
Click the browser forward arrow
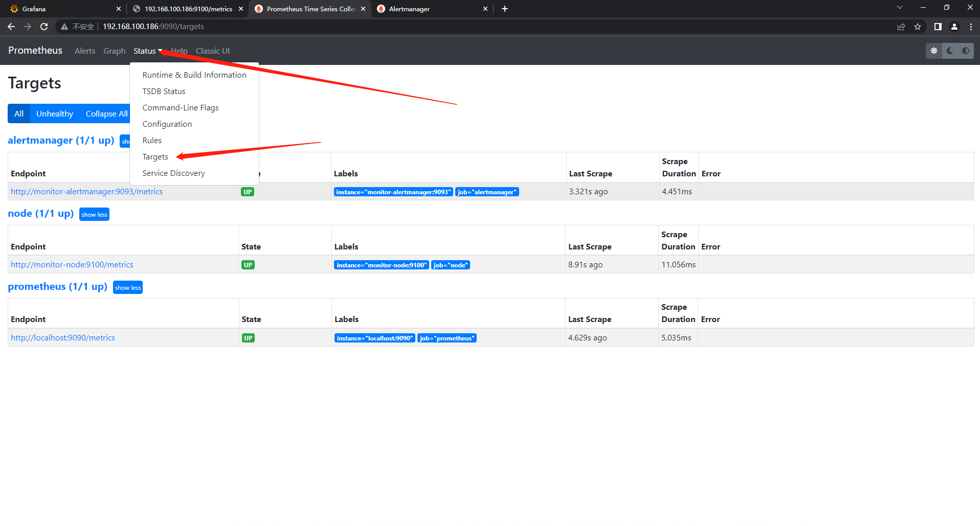(x=28, y=27)
